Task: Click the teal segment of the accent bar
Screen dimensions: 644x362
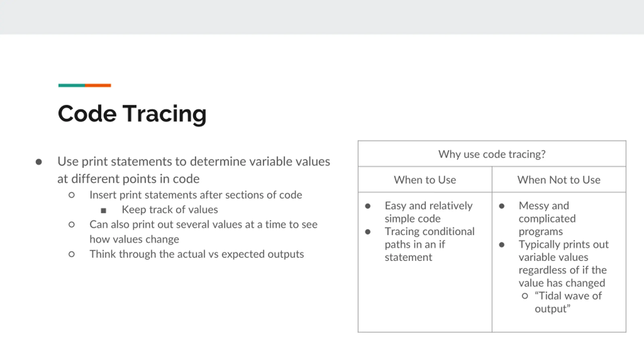Action: click(x=72, y=85)
